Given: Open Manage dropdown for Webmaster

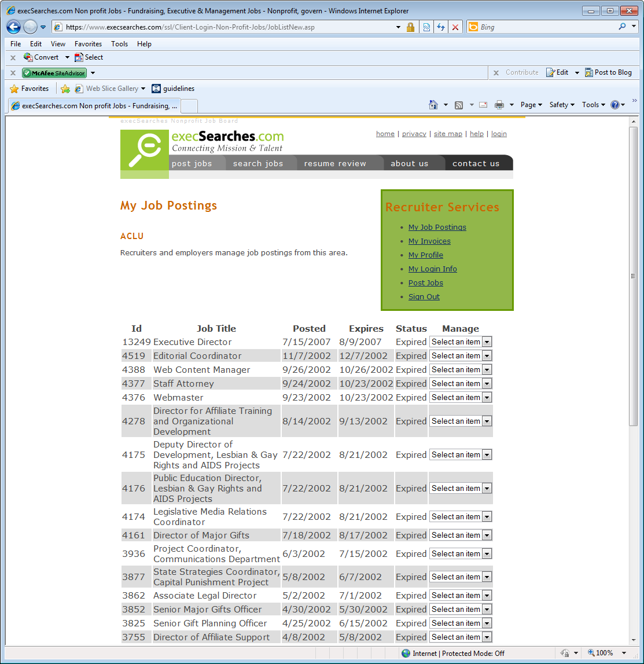Looking at the screenshot, I should click(x=461, y=398).
